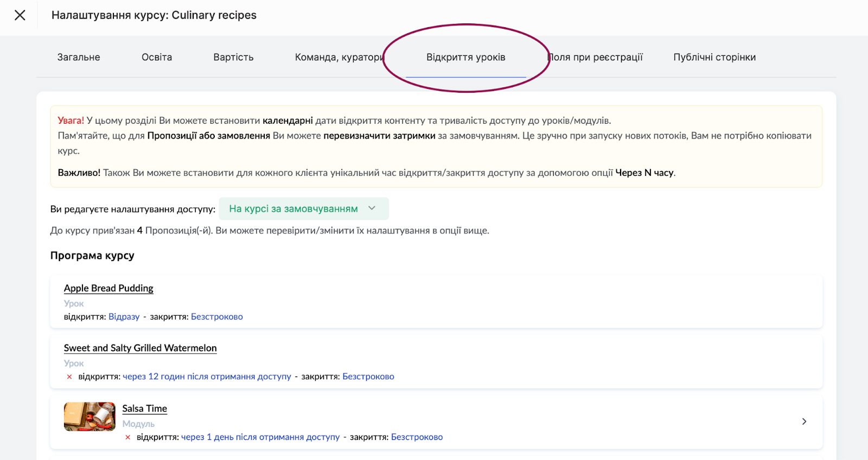Open the access settings dropdown 'На курсі за замовчуванням'

(x=303, y=209)
